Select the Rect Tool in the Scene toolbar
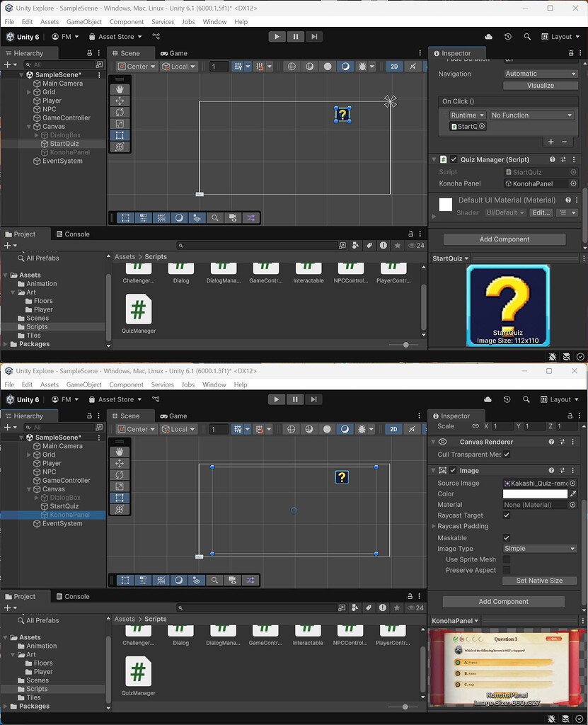588x725 pixels. pyautogui.click(x=119, y=135)
